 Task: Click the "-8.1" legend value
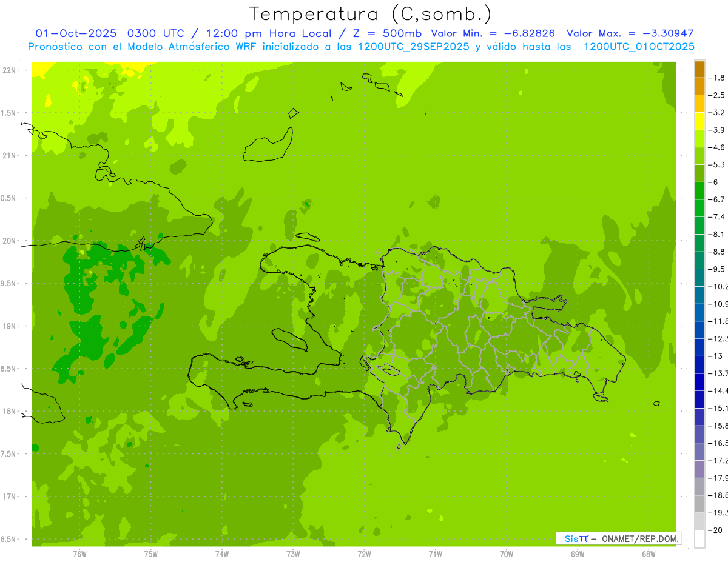pos(716,234)
